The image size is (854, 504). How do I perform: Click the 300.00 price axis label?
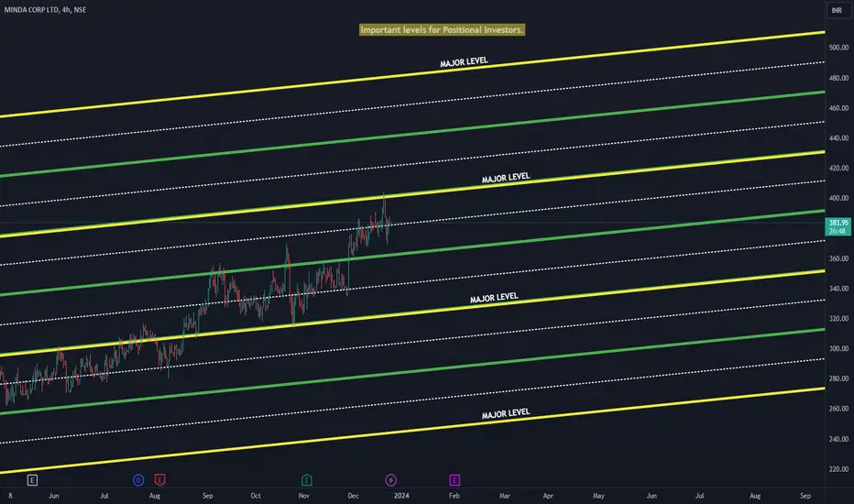[x=838, y=348]
